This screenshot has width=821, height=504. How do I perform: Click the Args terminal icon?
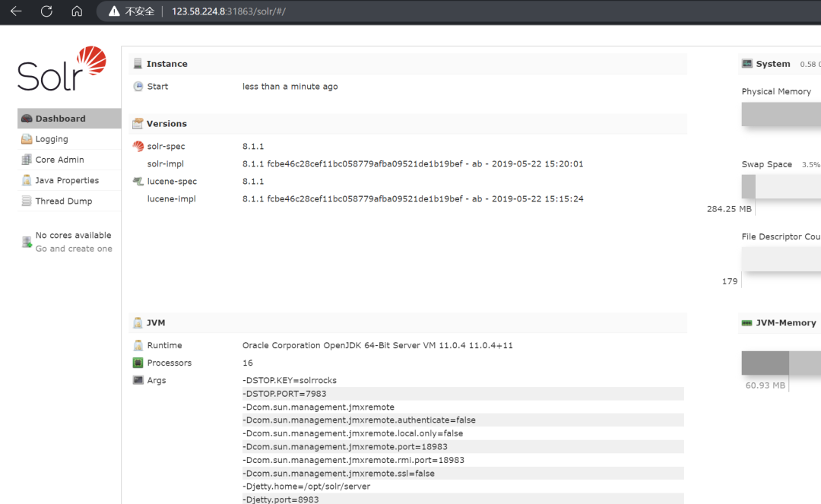pyautogui.click(x=138, y=380)
